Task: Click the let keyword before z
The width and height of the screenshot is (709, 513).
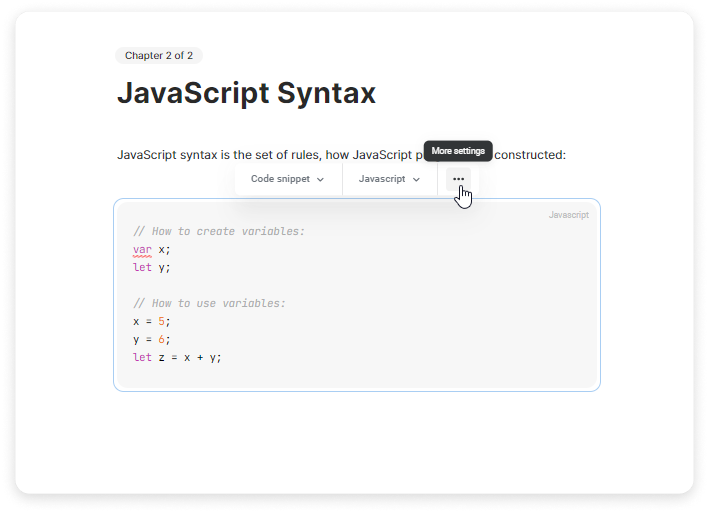Action: coord(142,357)
